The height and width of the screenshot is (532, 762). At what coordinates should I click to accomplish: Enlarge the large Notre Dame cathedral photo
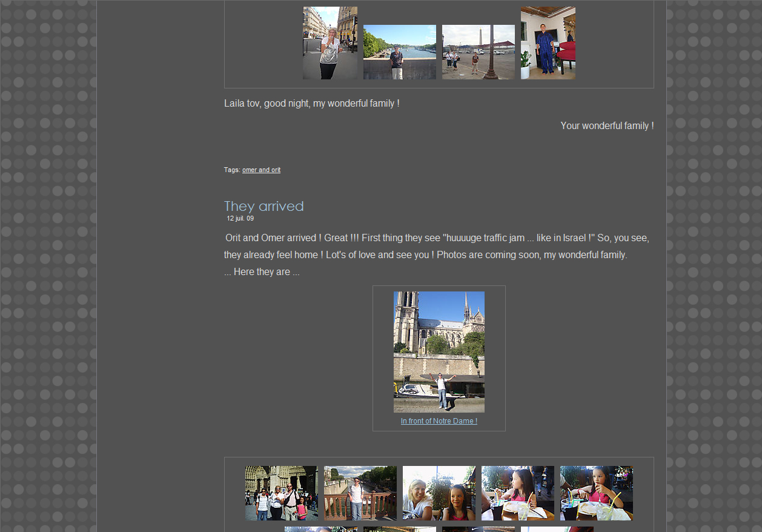click(x=439, y=351)
